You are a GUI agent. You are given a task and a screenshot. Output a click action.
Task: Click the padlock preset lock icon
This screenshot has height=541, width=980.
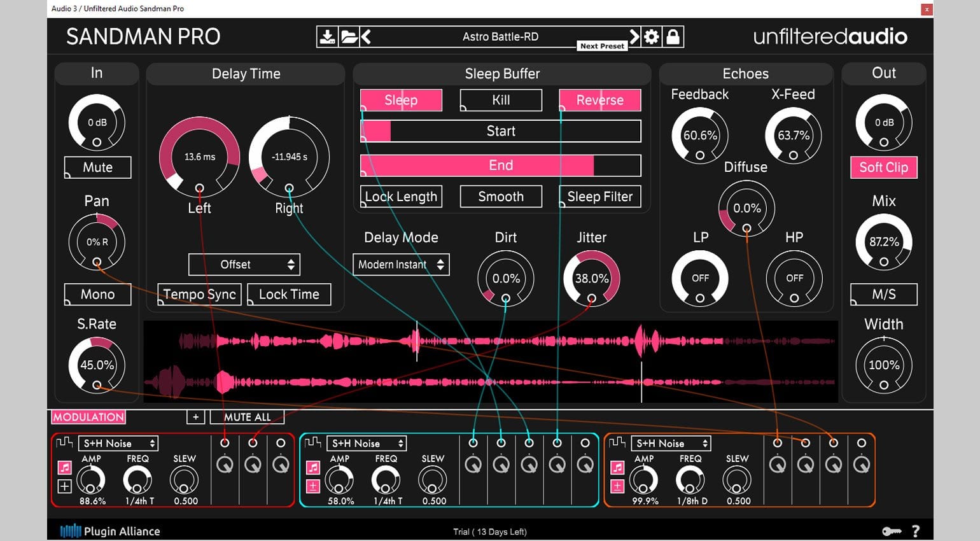[673, 37]
